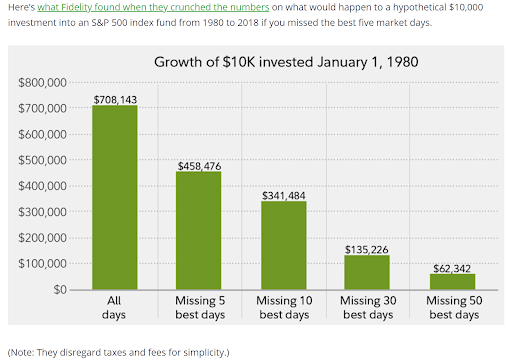
Task: Click the Missing 50 best days caption
Action: coord(454,307)
